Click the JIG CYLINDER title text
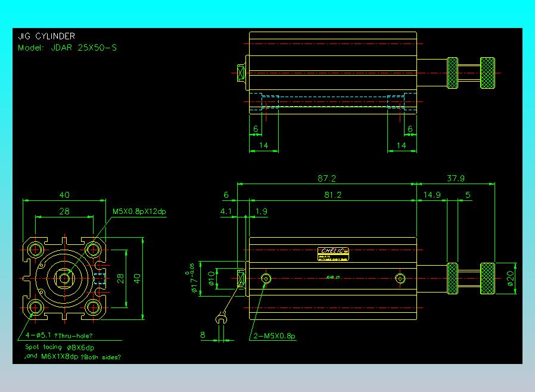Image resolution: width=535 pixels, height=392 pixels. click(46, 36)
